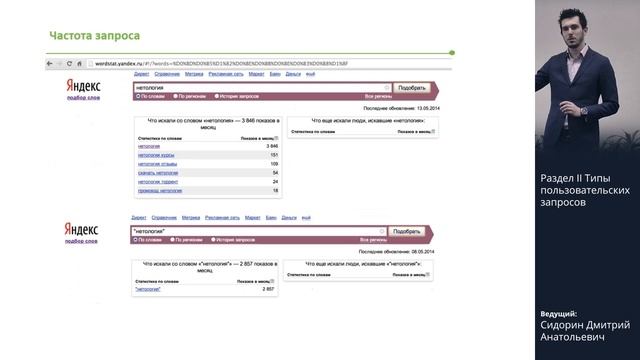Clear the unquoted нетология search field
Screen dimensions: 640x360
click(387, 88)
